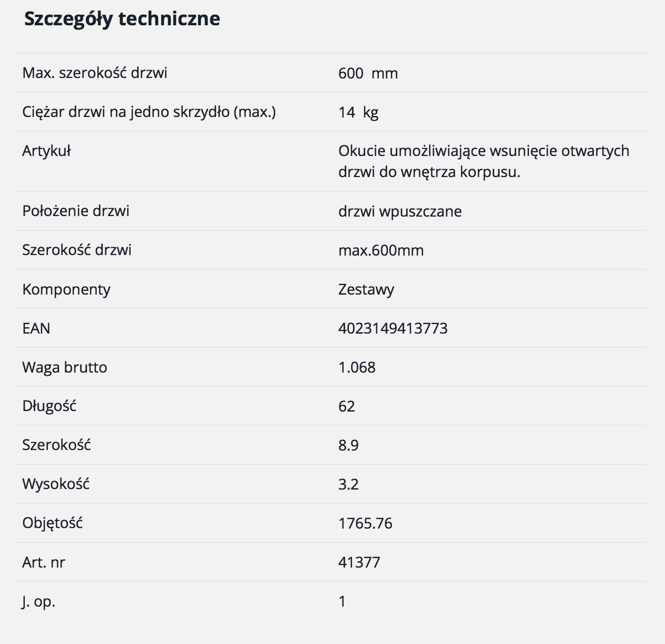665x644 pixels.
Task: Click the Objętość value 1765.76
Action: tap(365, 523)
